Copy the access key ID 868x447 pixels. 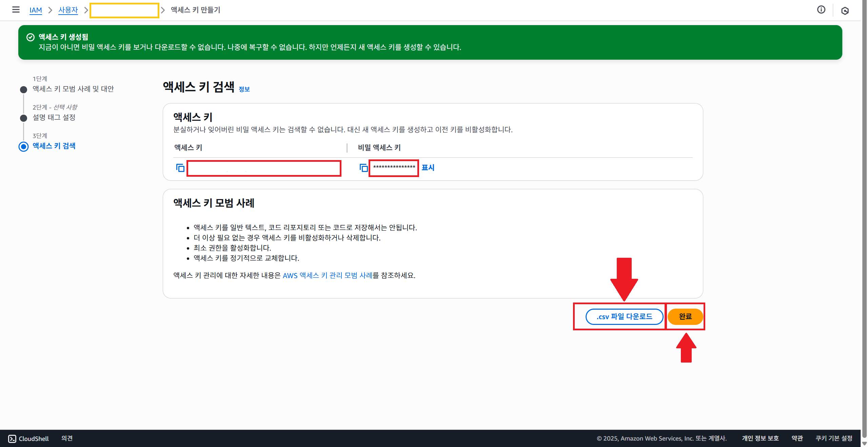pyautogui.click(x=180, y=168)
